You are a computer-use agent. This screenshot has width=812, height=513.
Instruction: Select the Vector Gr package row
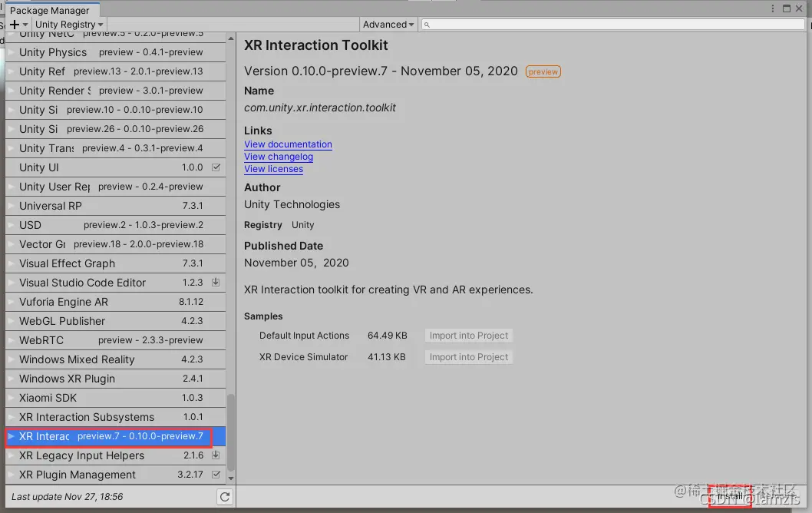point(115,244)
